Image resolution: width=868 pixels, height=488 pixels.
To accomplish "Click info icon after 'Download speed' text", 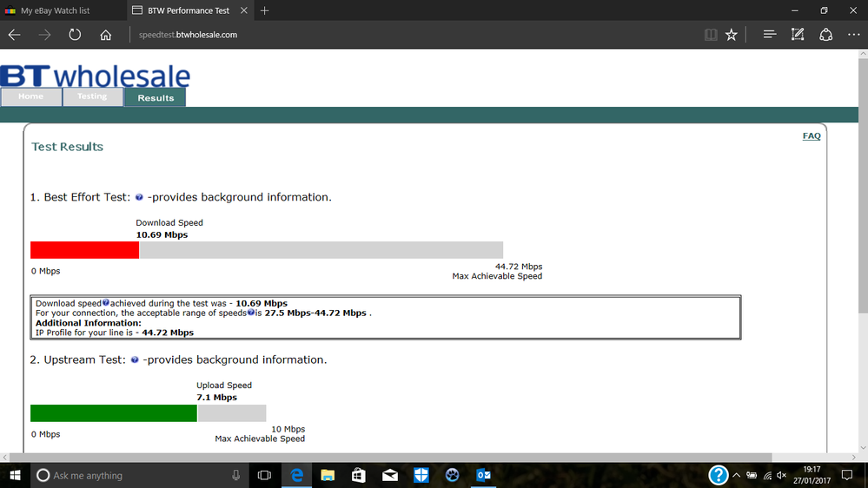I will click(x=106, y=303).
